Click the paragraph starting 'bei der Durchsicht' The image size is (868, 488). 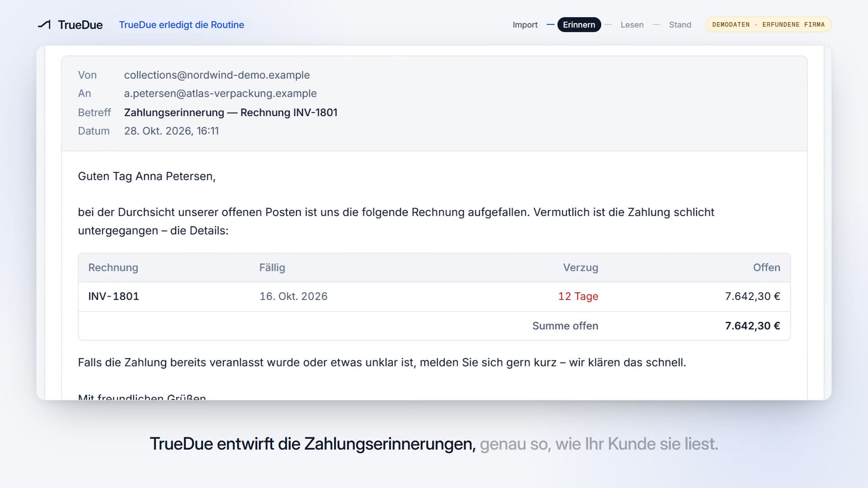point(396,221)
